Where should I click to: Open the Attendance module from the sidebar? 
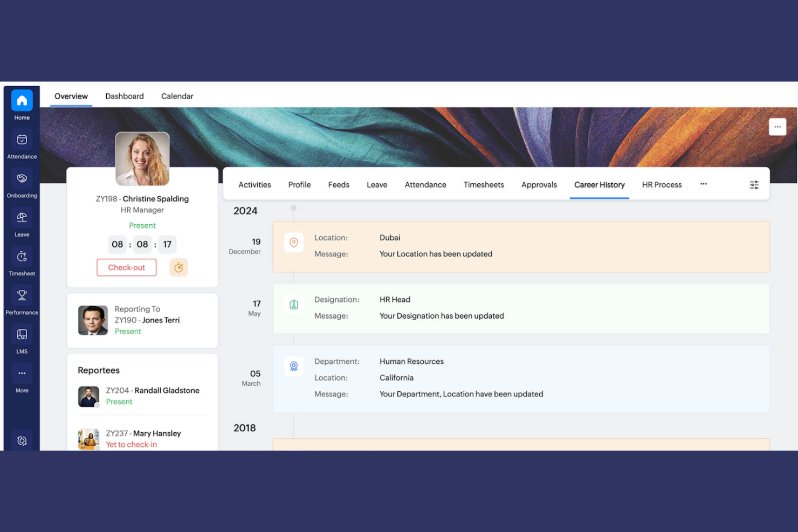[x=22, y=139]
